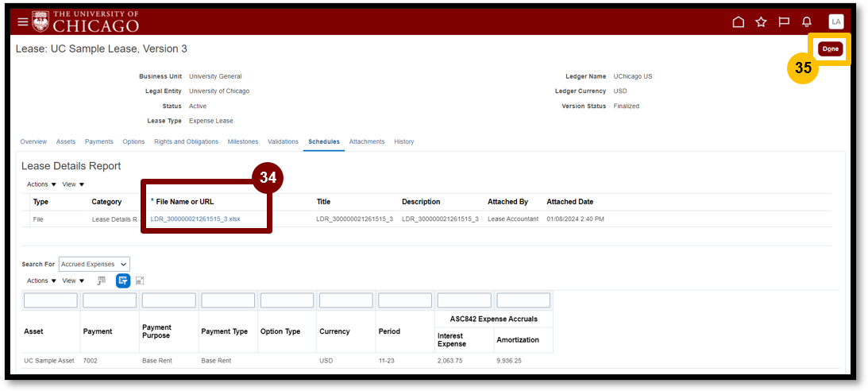868x391 pixels.
Task: Click the Option Type filter field
Action: point(287,300)
